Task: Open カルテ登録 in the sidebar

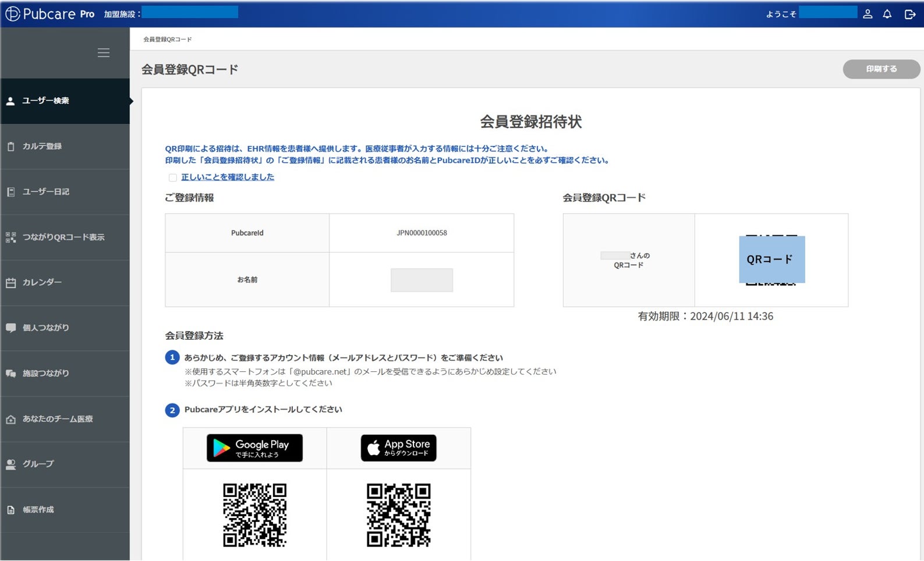Action: click(65, 147)
